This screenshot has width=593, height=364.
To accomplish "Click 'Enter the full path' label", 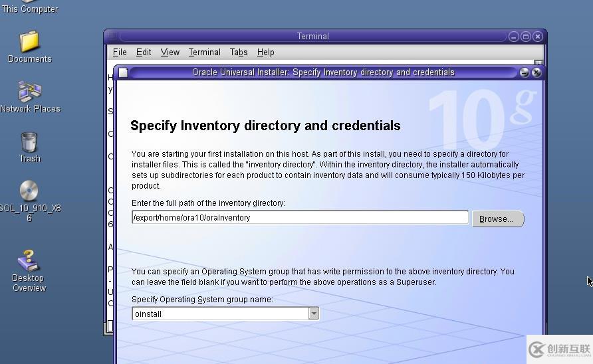I will [208, 203].
